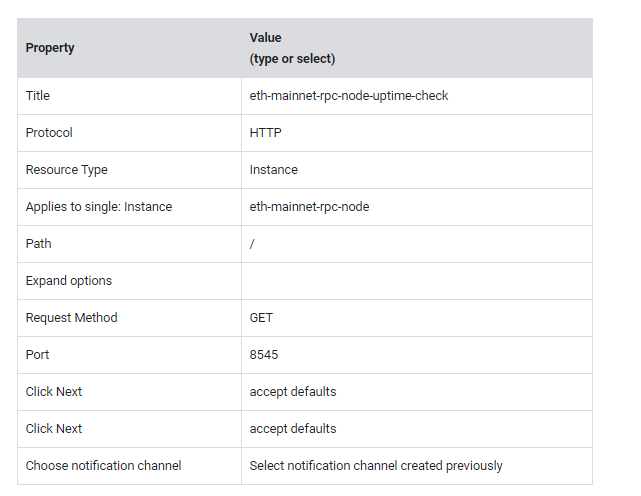This screenshot has height=496, width=641.
Task: Select the eth-mainnet-rpc-node instance value
Action: (x=309, y=207)
